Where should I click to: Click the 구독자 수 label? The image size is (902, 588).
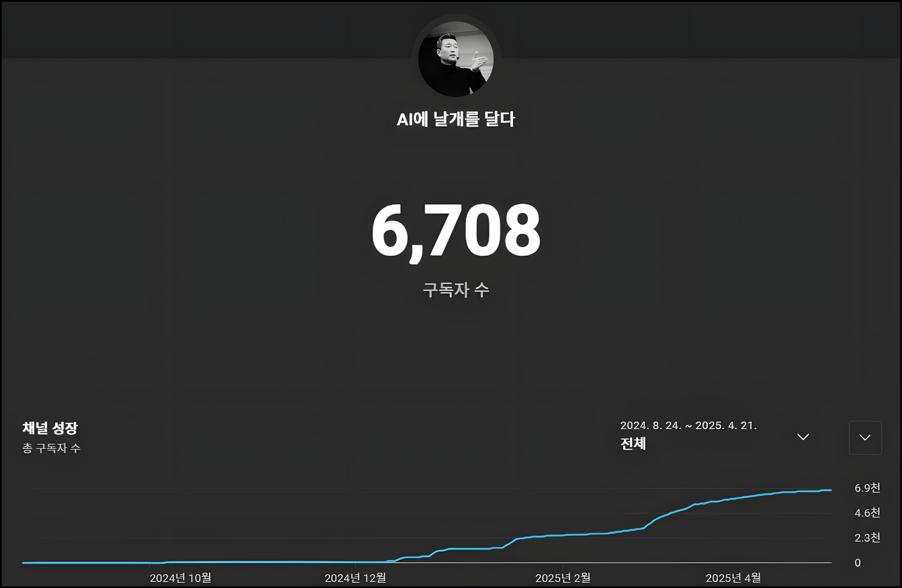[456, 290]
